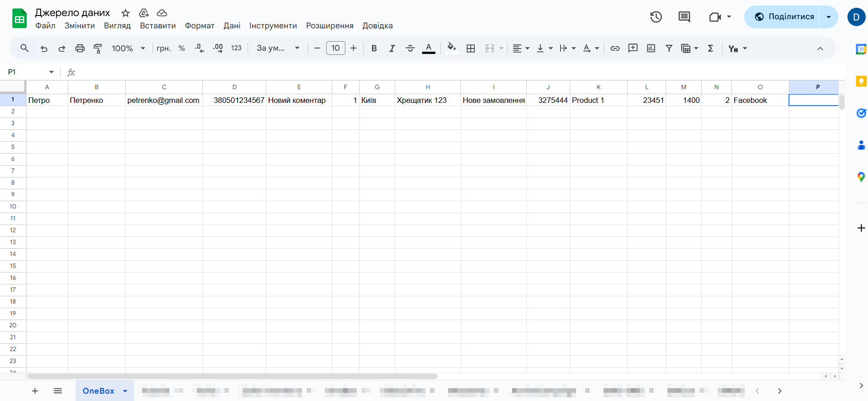
Task: Redo the last action
Action: tap(62, 48)
